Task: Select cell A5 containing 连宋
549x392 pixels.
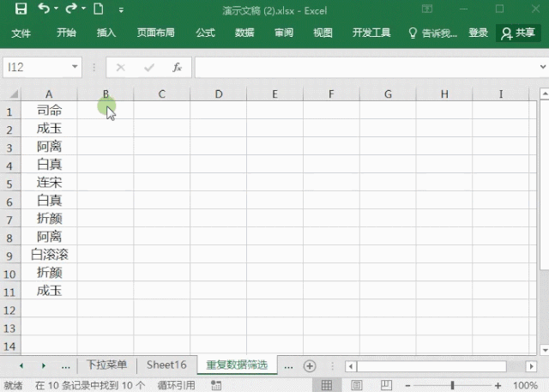Action: [x=49, y=183]
